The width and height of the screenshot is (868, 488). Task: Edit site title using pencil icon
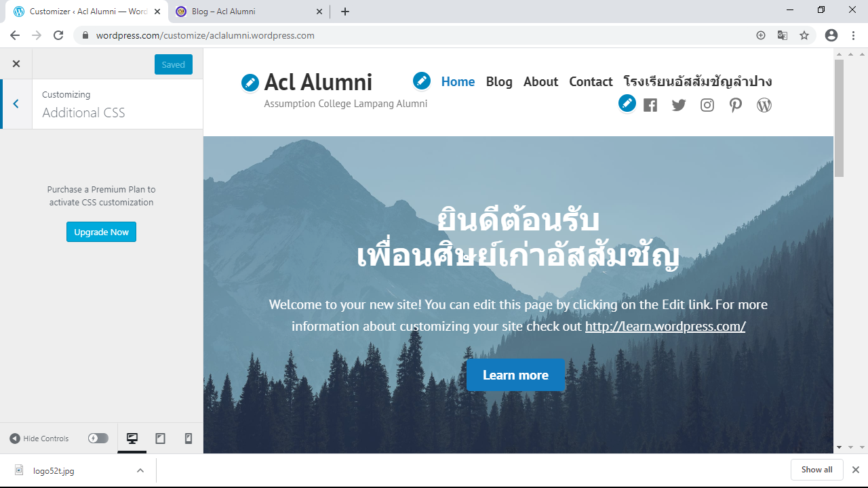250,83
